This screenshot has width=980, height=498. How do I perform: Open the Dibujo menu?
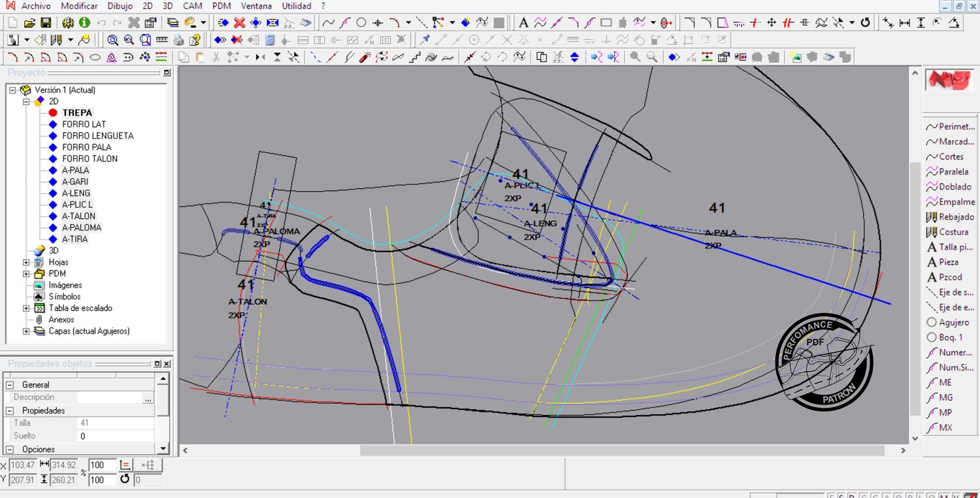tap(120, 6)
